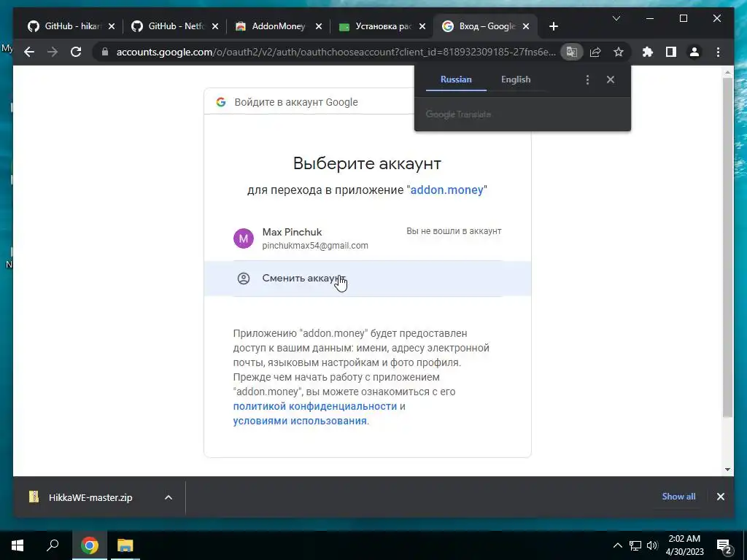Close the Вход – Google tab
Viewport: 747px width, 560px height.
click(x=526, y=26)
